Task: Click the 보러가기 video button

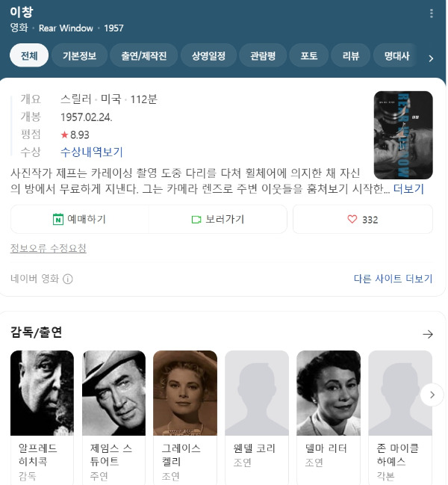Action: pyautogui.click(x=218, y=219)
